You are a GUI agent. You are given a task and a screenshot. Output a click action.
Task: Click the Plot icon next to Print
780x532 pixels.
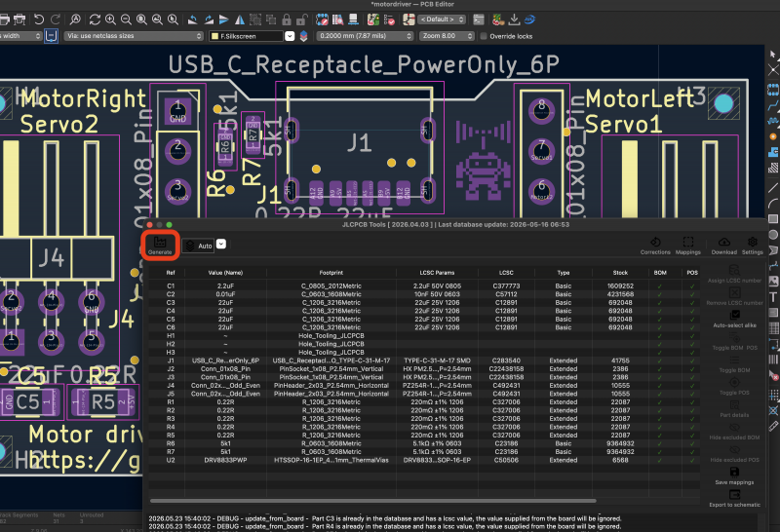pos(19,19)
